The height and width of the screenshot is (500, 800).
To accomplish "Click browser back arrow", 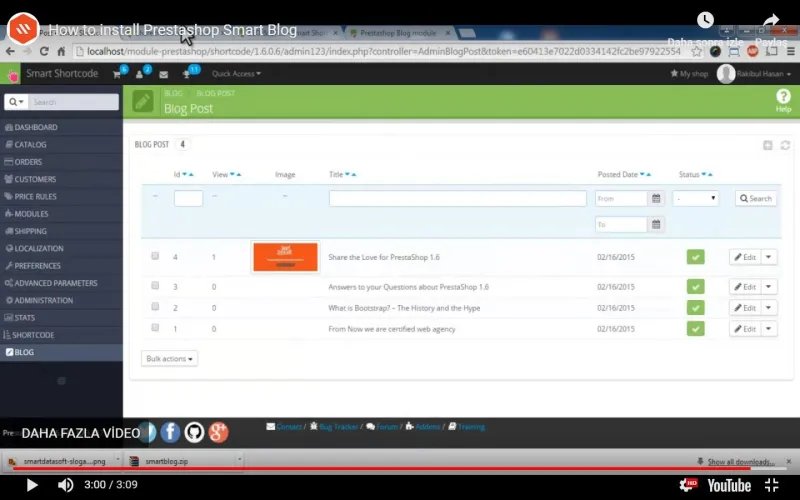I will pyautogui.click(x=10, y=52).
